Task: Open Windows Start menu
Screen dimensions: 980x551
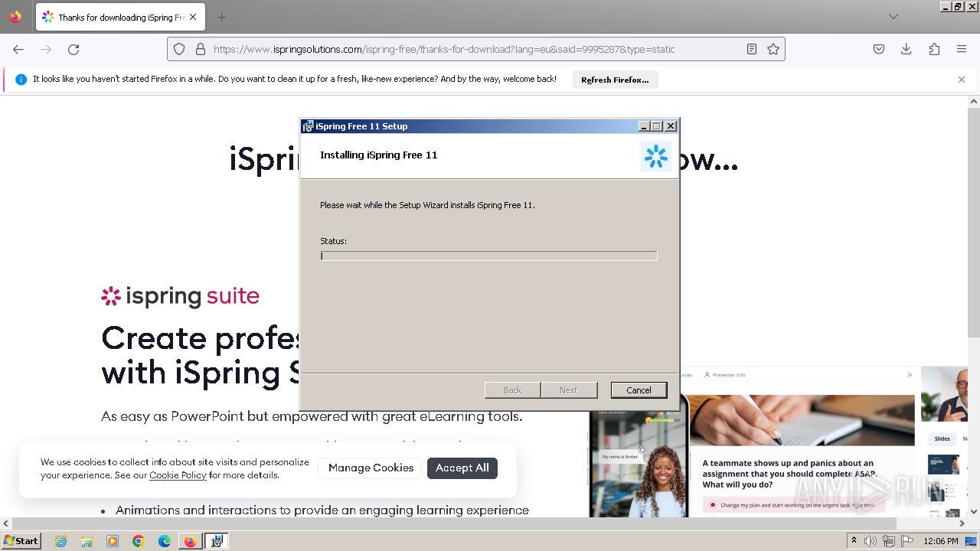Action: click(x=21, y=541)
